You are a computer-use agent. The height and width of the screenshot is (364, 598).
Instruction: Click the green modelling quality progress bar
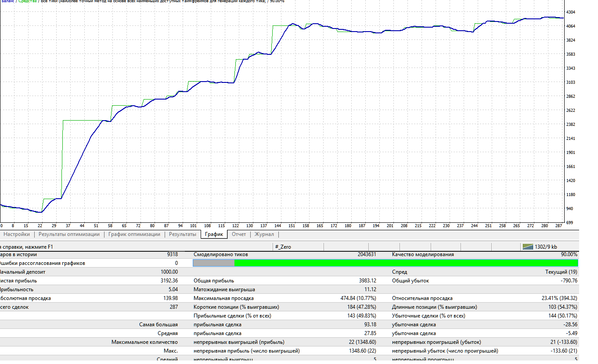point(406,263)
